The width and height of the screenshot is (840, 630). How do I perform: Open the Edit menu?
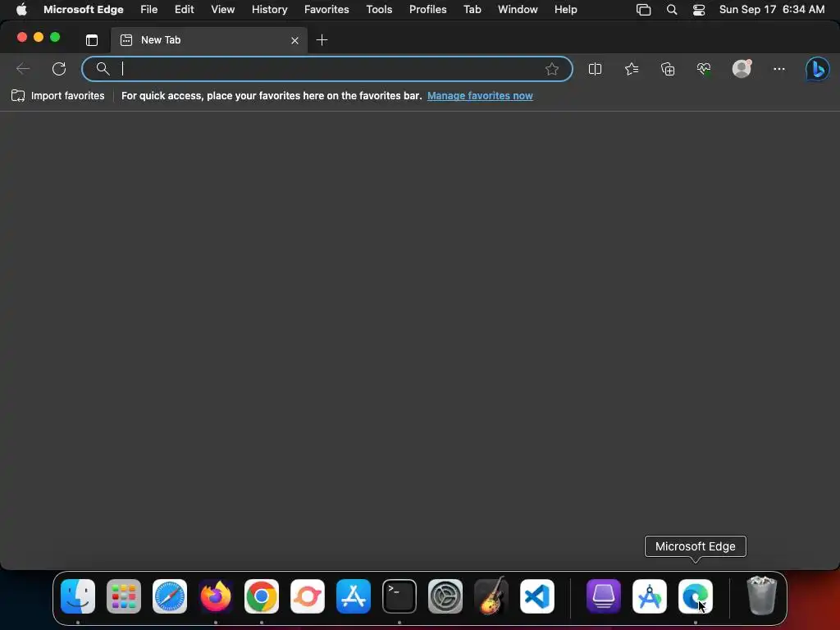pyautogui.click(x=185, y=10)
